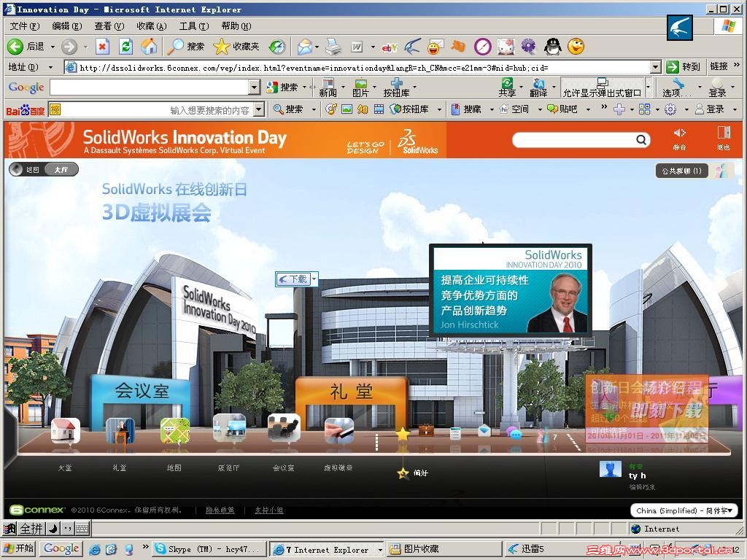The height and width of the screenshot is (560, 747).
Task: Toggle the 大厅 view switch
Action: click(61, 169)
